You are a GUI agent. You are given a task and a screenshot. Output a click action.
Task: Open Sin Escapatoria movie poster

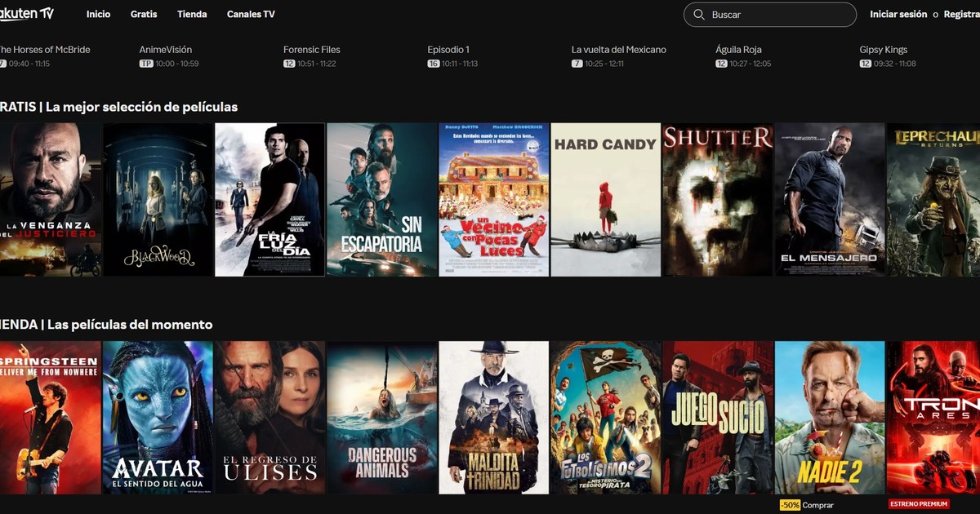point(381,200)
